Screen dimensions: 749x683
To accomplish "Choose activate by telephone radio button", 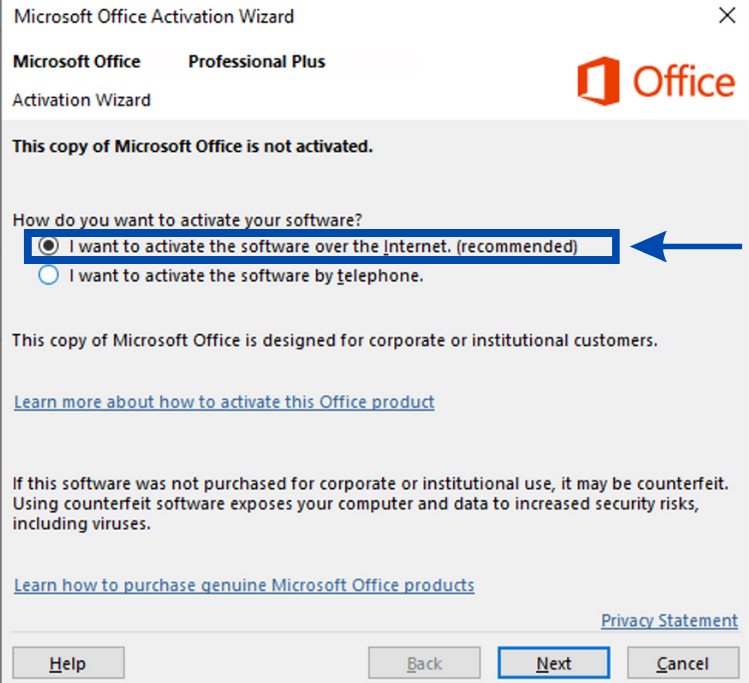I will 48,276.
